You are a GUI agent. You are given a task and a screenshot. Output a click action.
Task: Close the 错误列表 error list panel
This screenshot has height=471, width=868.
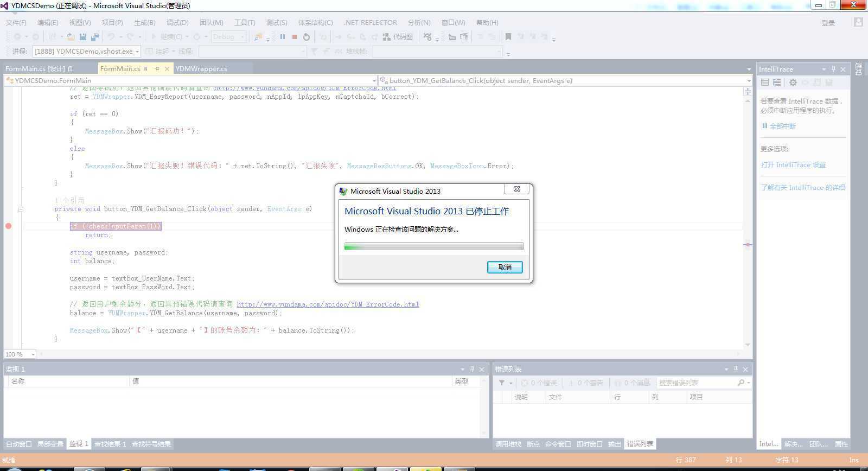point(745,370)
